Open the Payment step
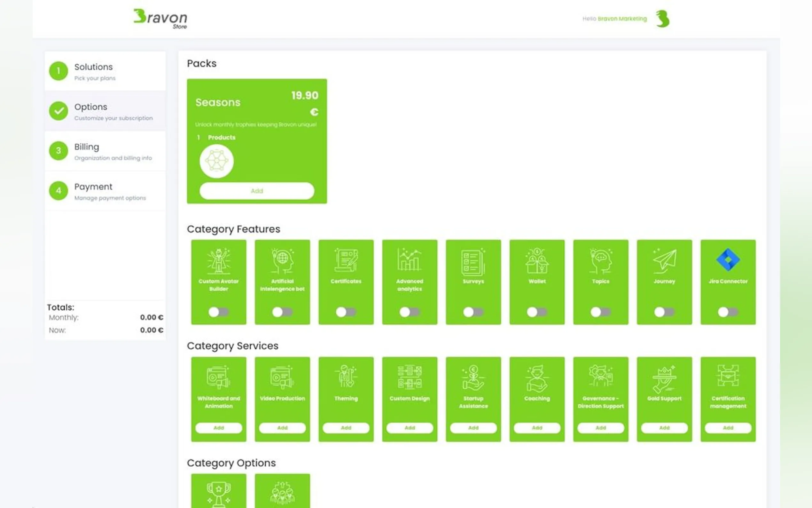This screenshot has width=812, height=508. pos(105,191)
